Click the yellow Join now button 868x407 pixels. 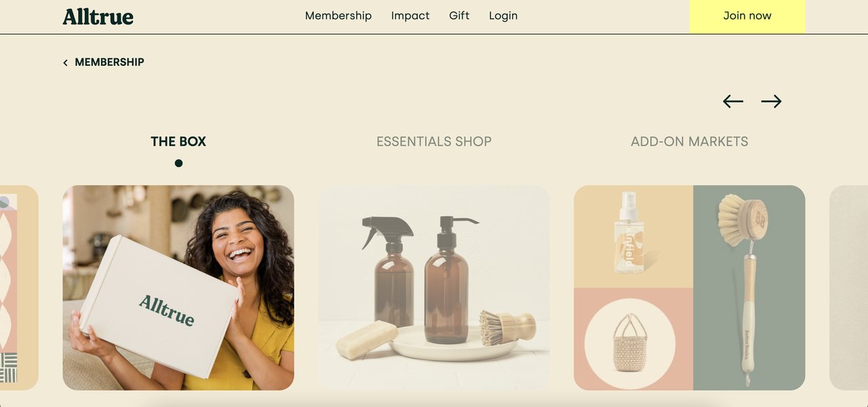tap(747, 16)
